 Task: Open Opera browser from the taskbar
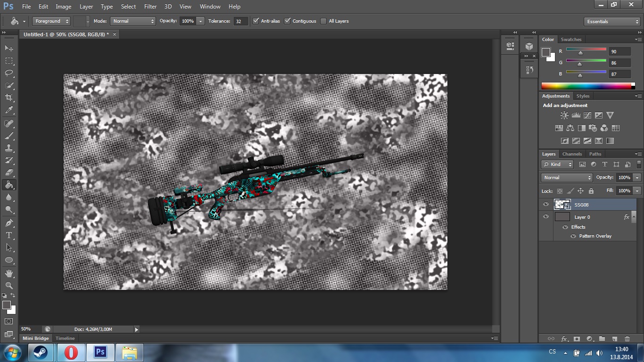(x=71, y=353)
